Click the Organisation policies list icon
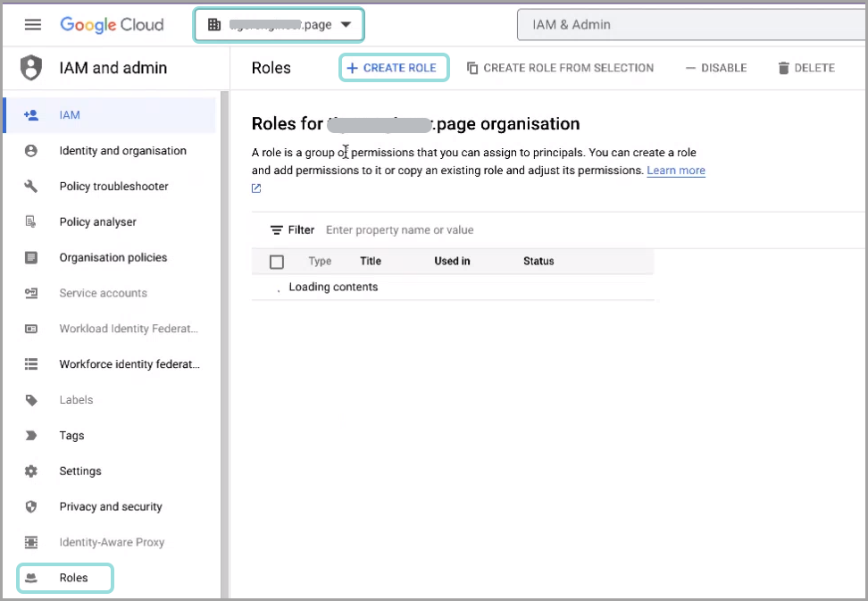 pyautogui.click(x=31, y=258)
